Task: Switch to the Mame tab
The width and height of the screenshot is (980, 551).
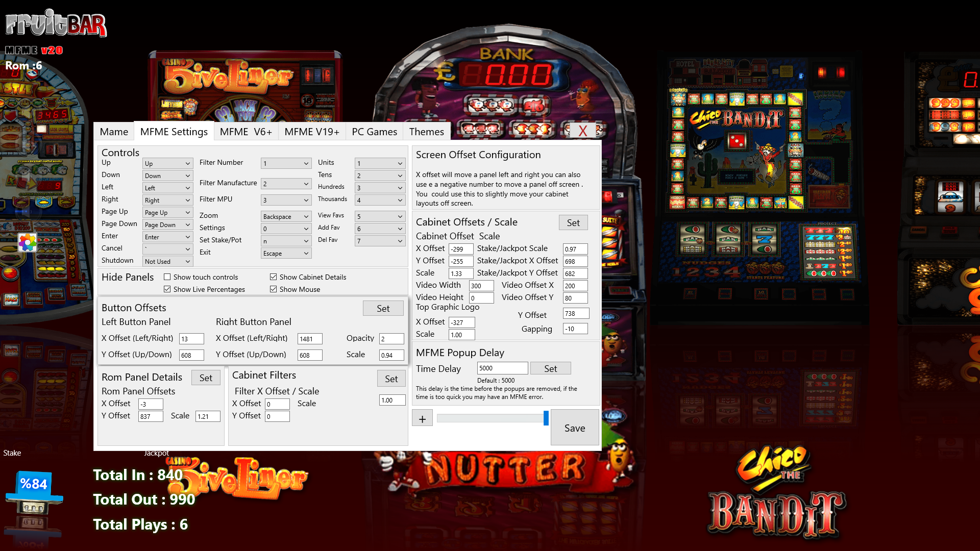Action: click(x=114, y=132)
